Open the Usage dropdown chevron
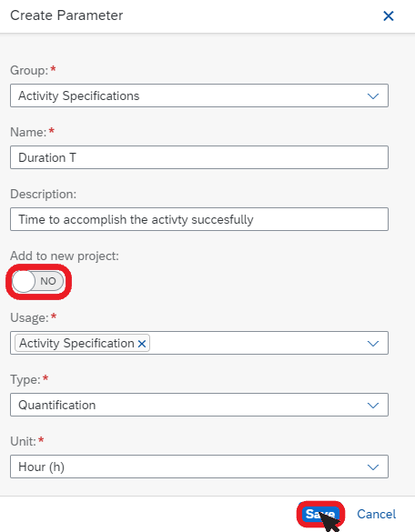Viewport: 415px width, 532px height. tap(373, 344)
